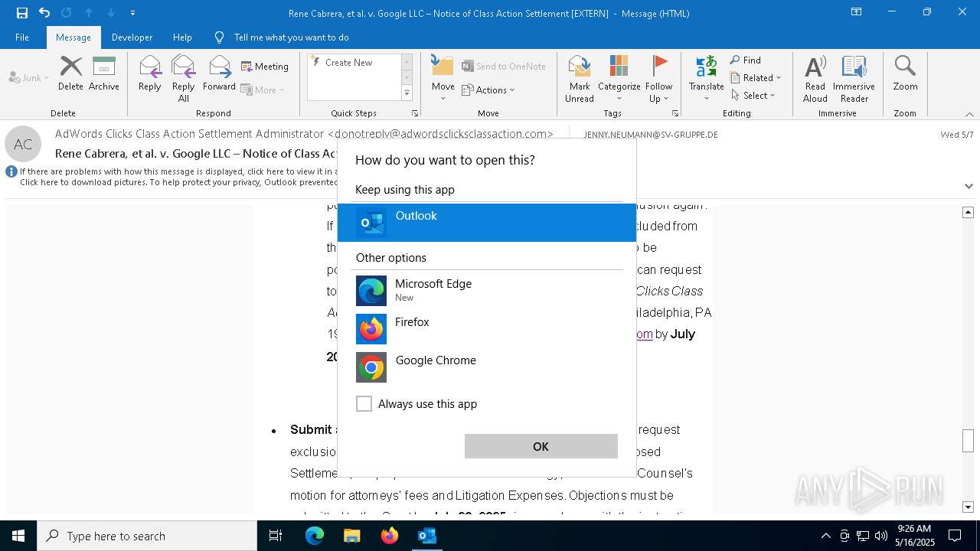The width and height of the screenshot is (980, 551).
Task: Collapse the ribbon with the arrow
Action: pos(969,114)
